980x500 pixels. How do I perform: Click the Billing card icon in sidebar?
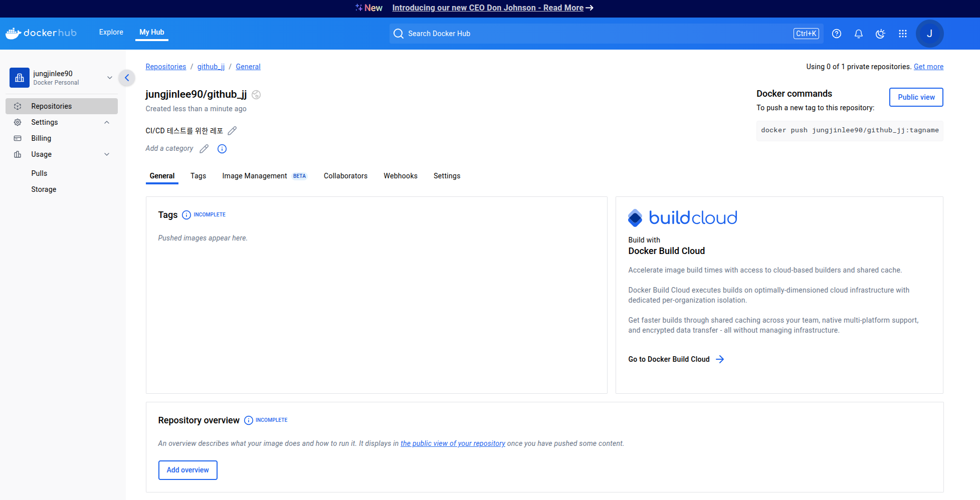[18, 138]
